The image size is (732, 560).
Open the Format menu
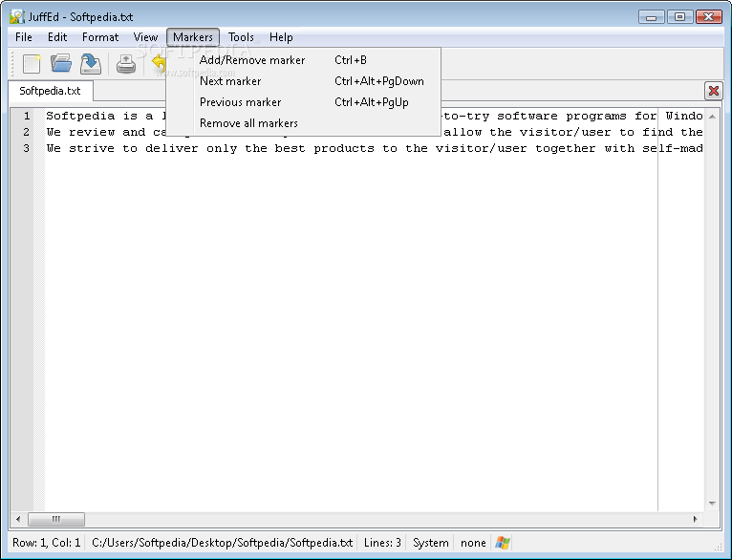pos(100,37)
